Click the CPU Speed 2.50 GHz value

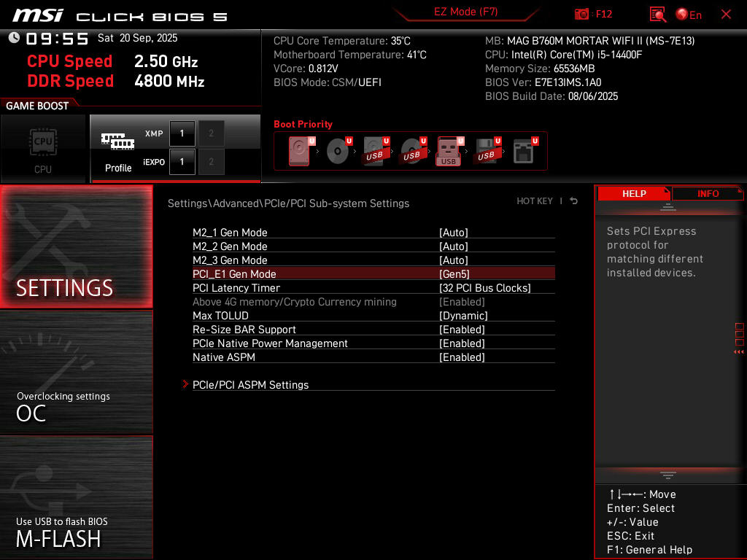[166, 61]
